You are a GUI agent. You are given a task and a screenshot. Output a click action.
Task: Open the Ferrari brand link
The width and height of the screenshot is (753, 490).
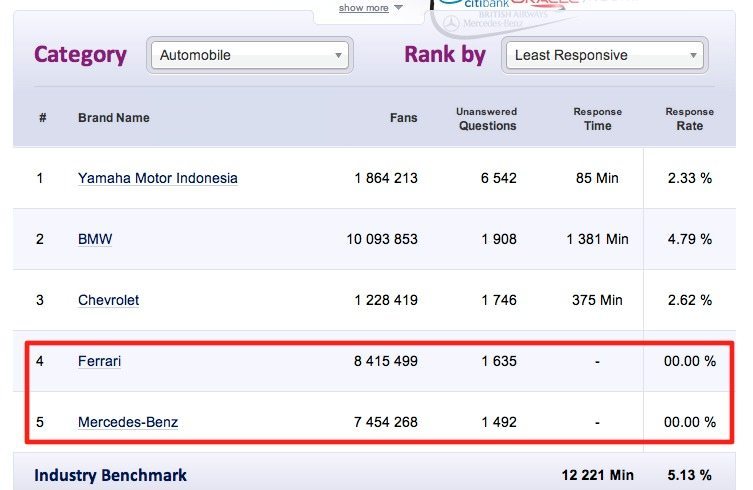click(x=99, y=361)
